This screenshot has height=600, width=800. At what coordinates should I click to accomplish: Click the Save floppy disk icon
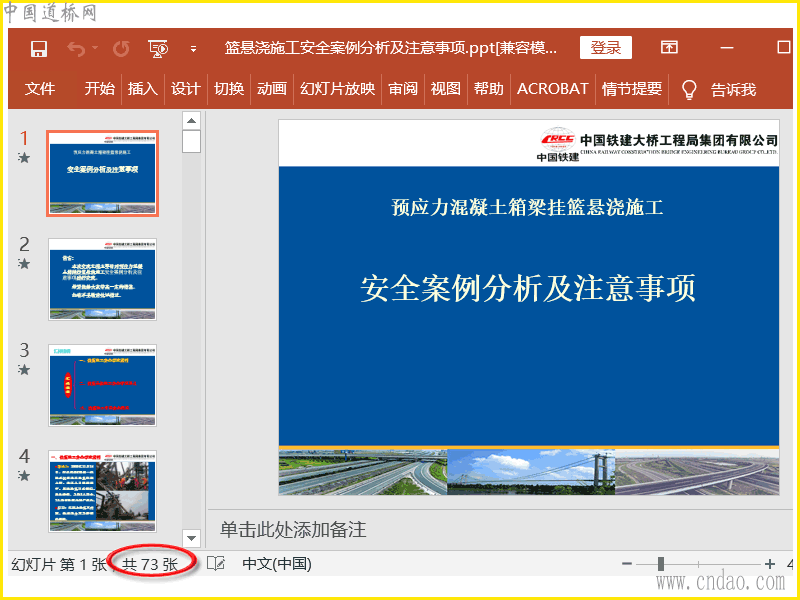point(39,49)
